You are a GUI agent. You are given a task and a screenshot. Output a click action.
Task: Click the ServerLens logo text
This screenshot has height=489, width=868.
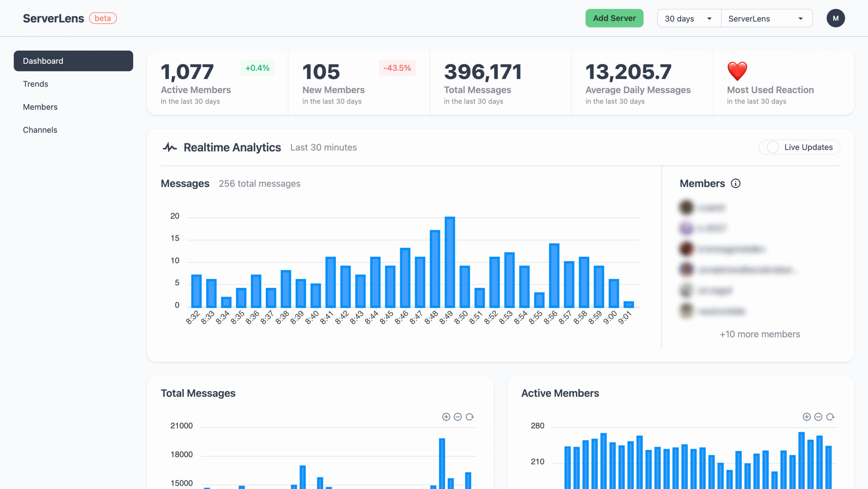[53, 18]
